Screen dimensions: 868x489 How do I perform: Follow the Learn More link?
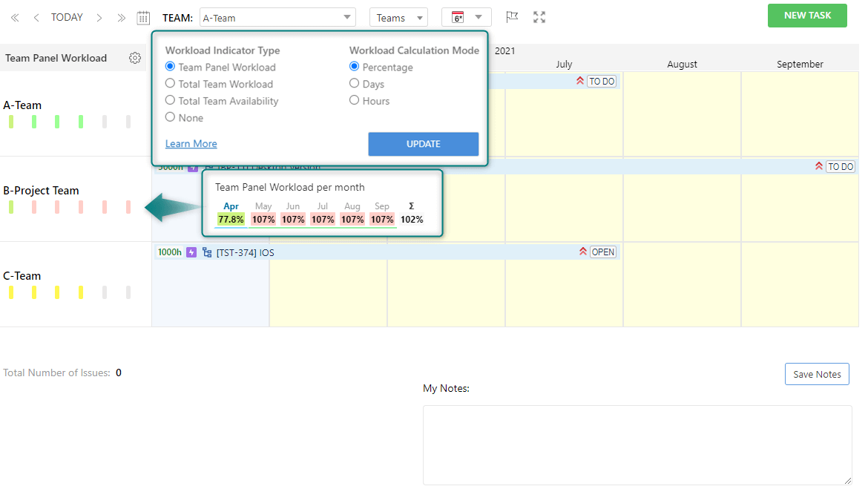pos(191,143)
